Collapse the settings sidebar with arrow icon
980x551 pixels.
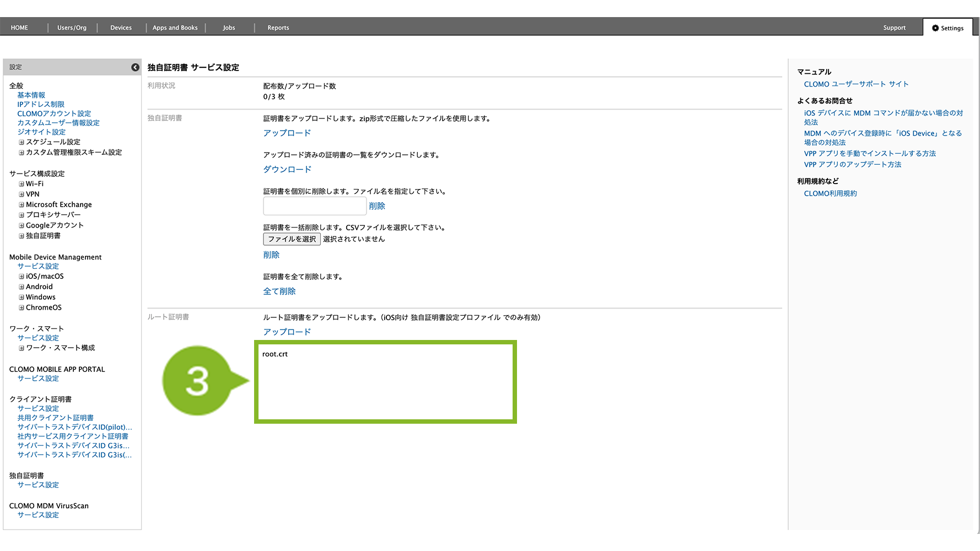[x=135, y=67]
